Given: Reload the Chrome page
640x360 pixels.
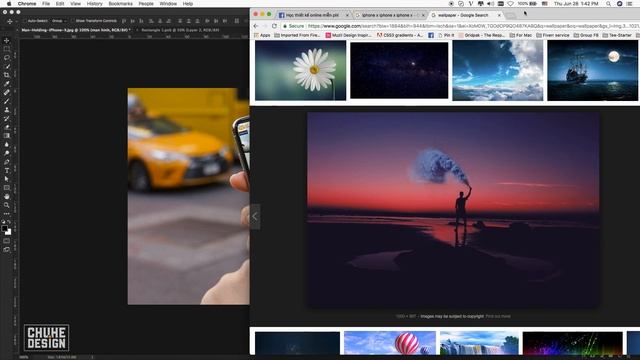Looking at the screenshot, I should pos(274,26).
